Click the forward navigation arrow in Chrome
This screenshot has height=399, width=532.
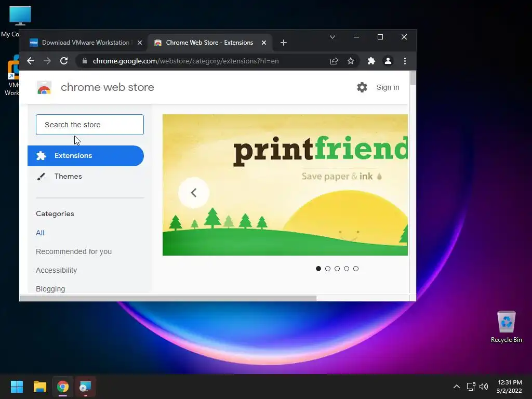47,61
